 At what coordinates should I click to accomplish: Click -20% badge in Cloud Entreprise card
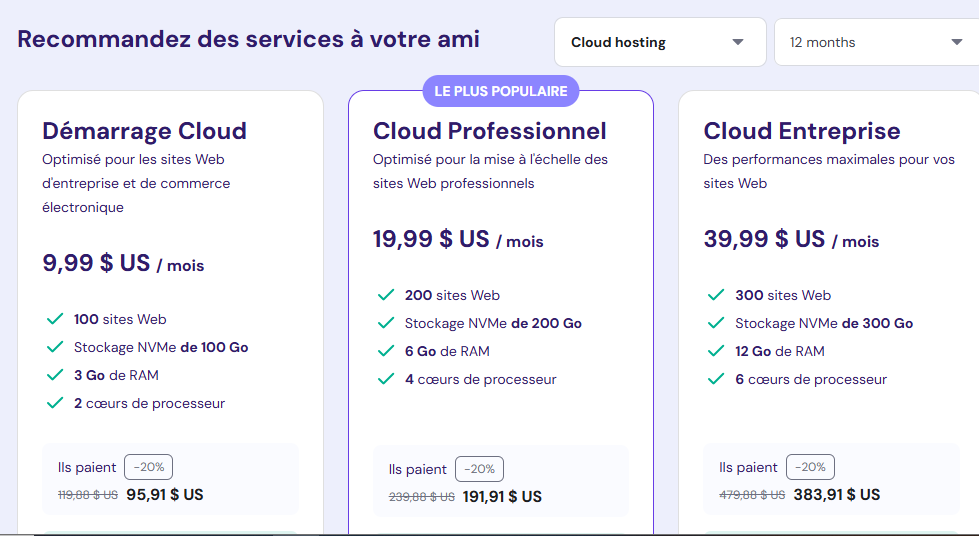tap(810, 467)
